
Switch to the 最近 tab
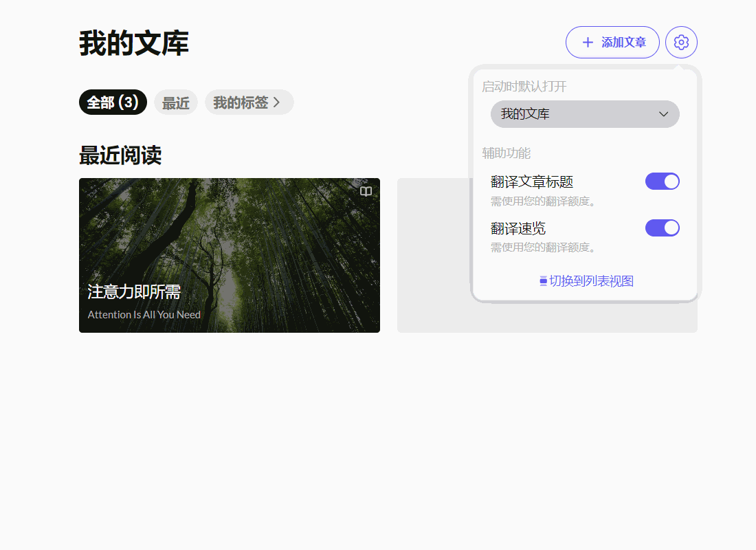click(x=175, y=103)
